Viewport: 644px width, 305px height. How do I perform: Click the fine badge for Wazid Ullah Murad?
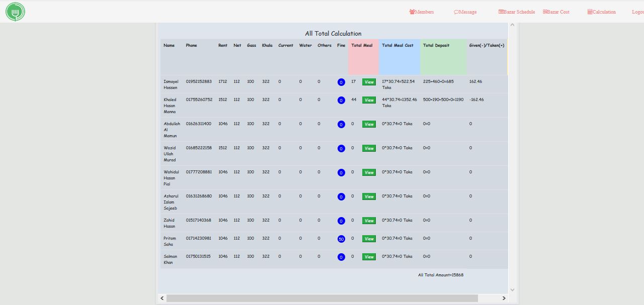(341, 148)
